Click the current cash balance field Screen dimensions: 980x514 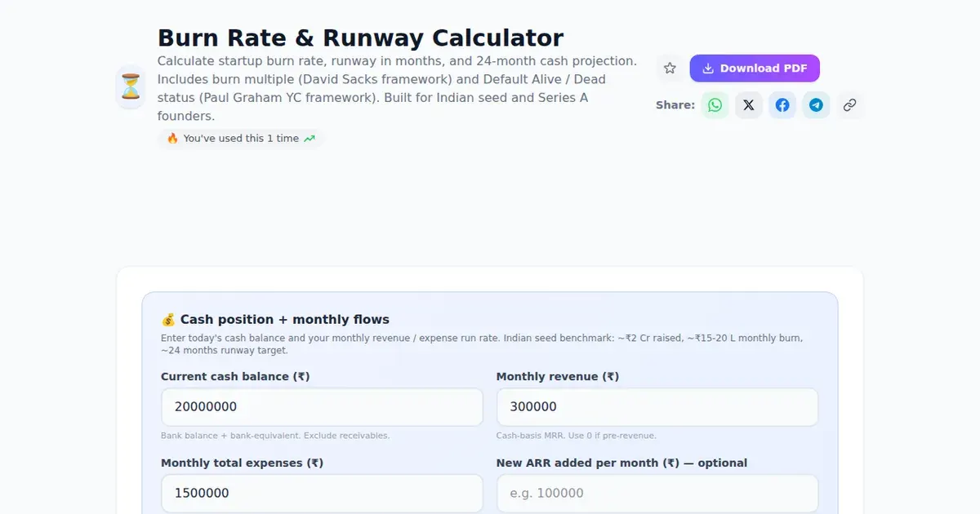point(322,407)
